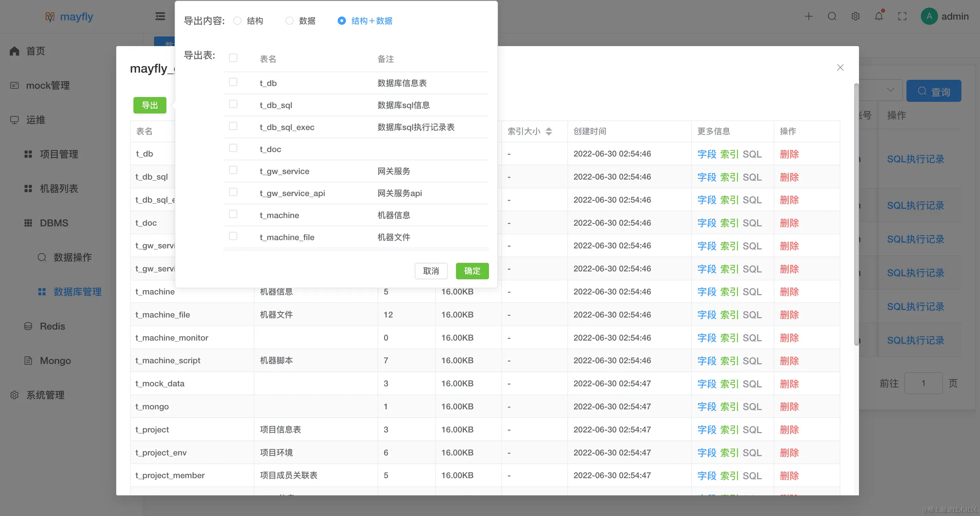Toggle fullscreen icon in header
This screenshot has height=516, width=980.
902,17
